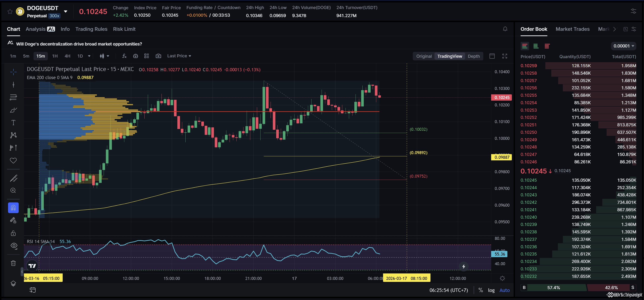Switch chart to Original view

(x=424, y=56)
